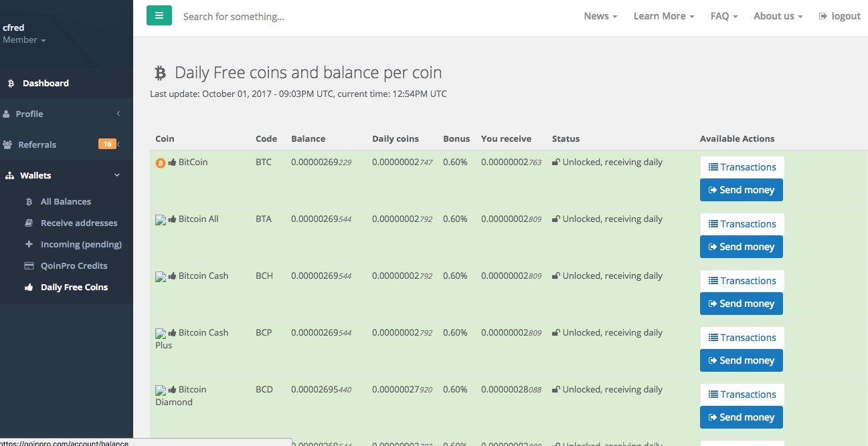
Task: Click the Wallets sitemap icon in sidebar
Action: pos(9,176)
